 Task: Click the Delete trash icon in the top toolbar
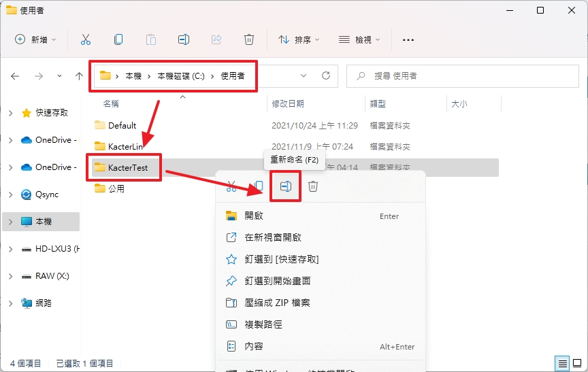tap(249, 39)
